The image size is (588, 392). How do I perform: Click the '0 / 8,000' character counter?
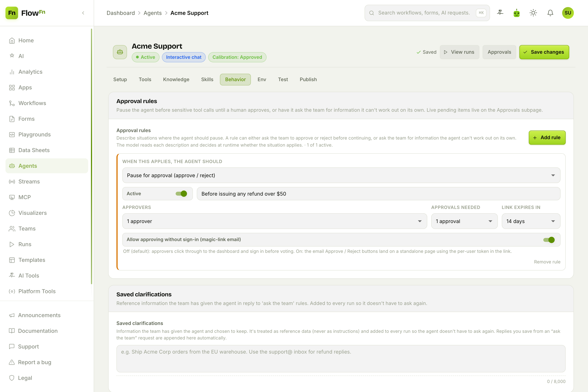pyautogui.click(x=556, y=381)
